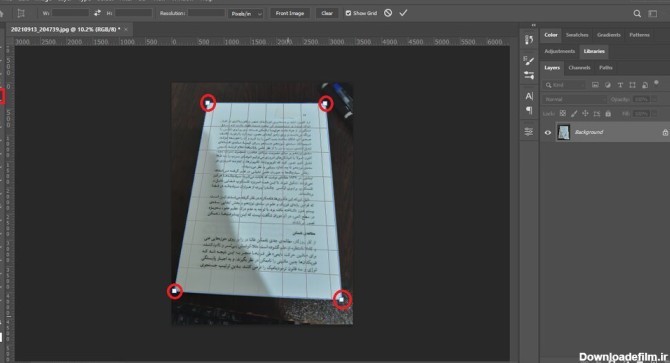Screen dimensions: 670x363
Task: Filter layers by type layers
Action: 620,85
